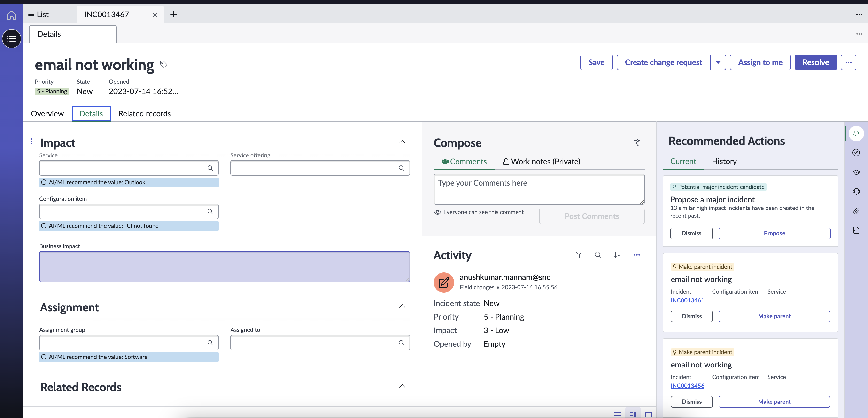868x418 pixels.
Task: Collapse the Assignment section
Action: [402, 306]
